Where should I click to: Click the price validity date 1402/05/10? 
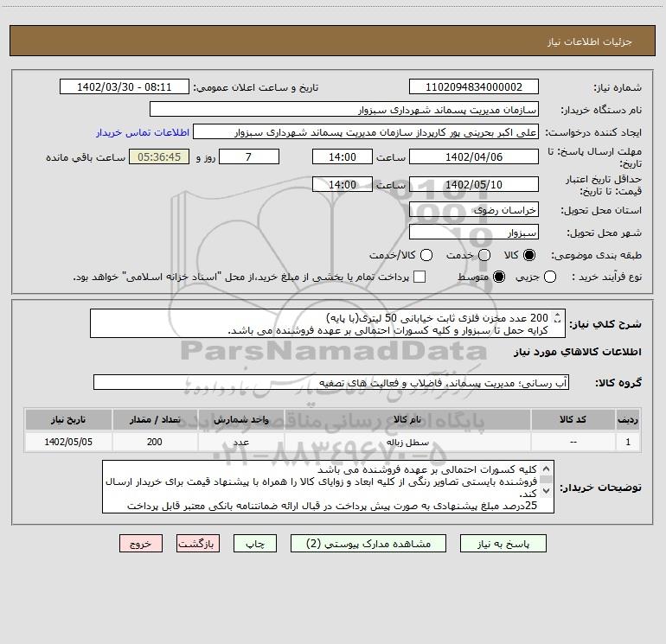[474, 184]
